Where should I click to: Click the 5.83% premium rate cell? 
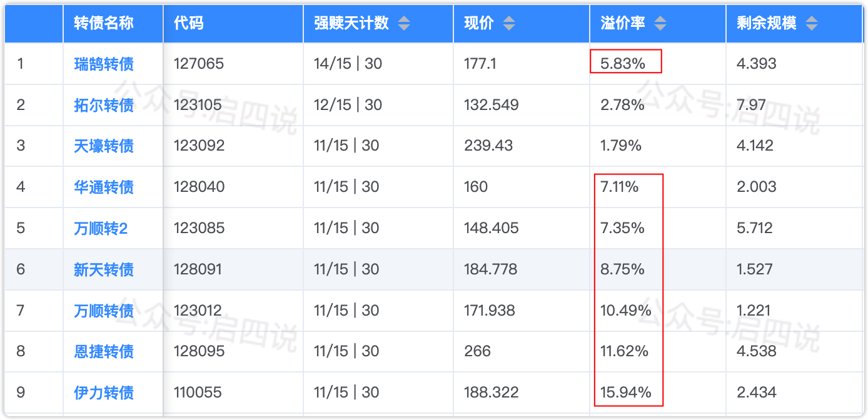tap(622, 64)
